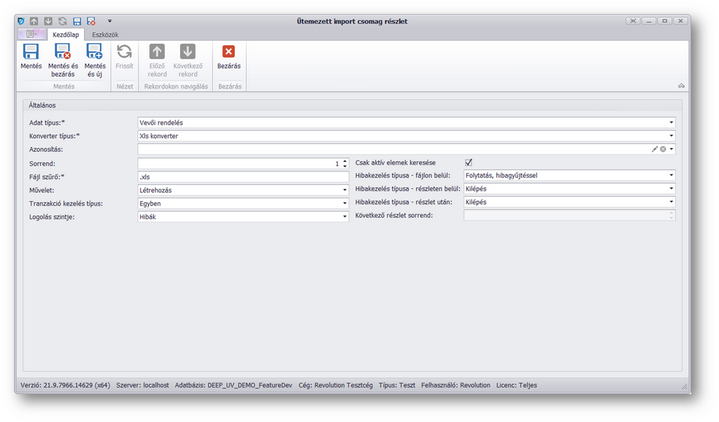
Task: Open the Logolás szintje dropdown
Action: click(345, 215)
